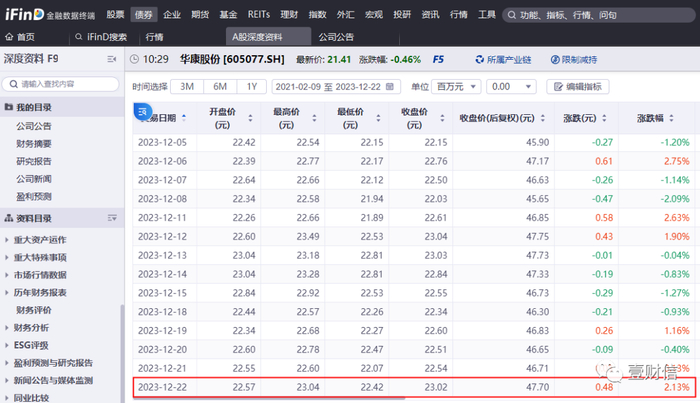
Task: Select the 6M time range
Action: click(220, 87)
